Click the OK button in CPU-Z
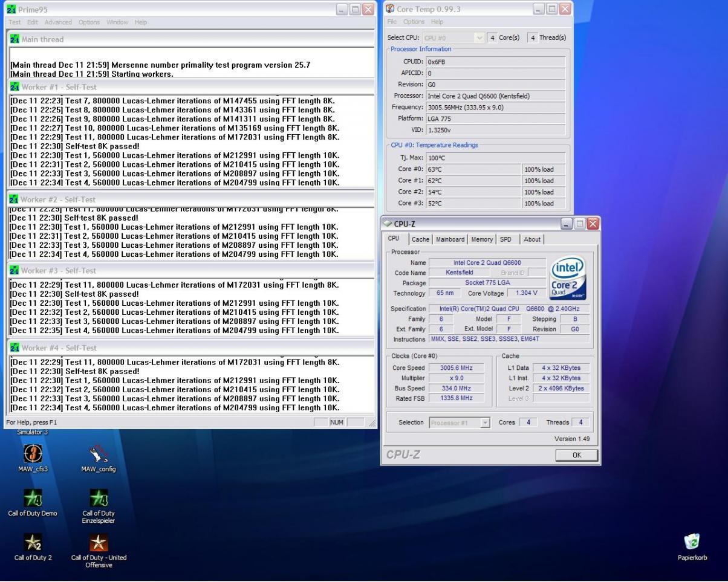Image resolution: width=728 pixels, height=582 pixels. [x=577, y=456]
